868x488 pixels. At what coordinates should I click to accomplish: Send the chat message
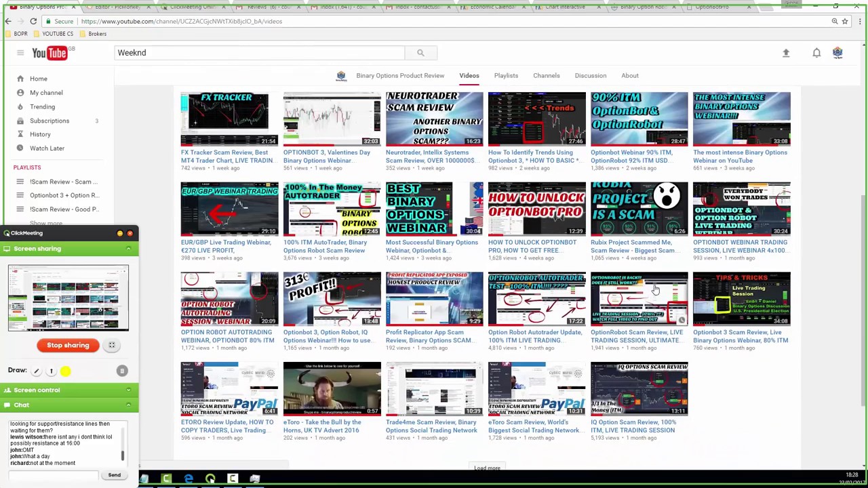click(115, 475)
